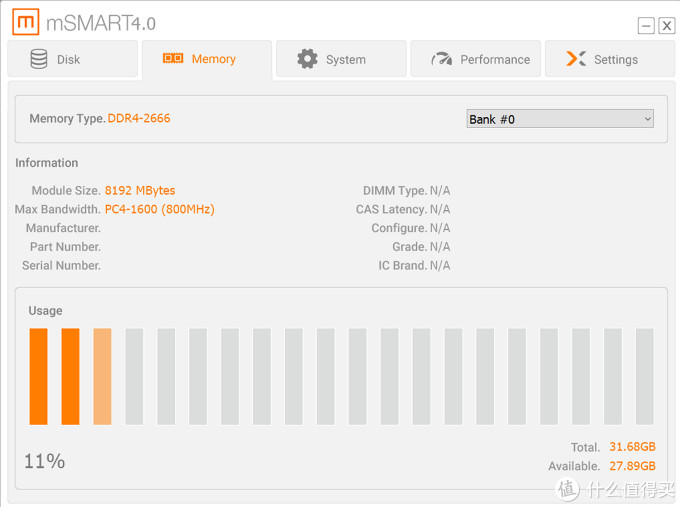Open the Bank #0 dropdown
Image resolution: width=680 pixels, height=507 pixels.
tap(560, 119)
